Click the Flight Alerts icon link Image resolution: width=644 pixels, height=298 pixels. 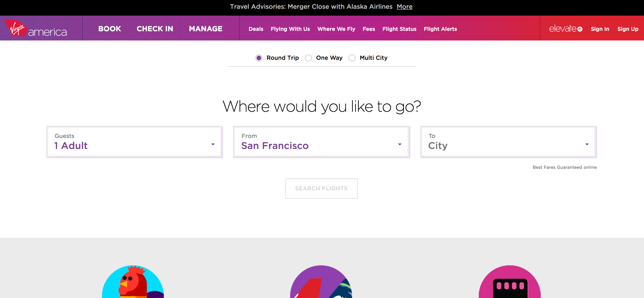440,29
